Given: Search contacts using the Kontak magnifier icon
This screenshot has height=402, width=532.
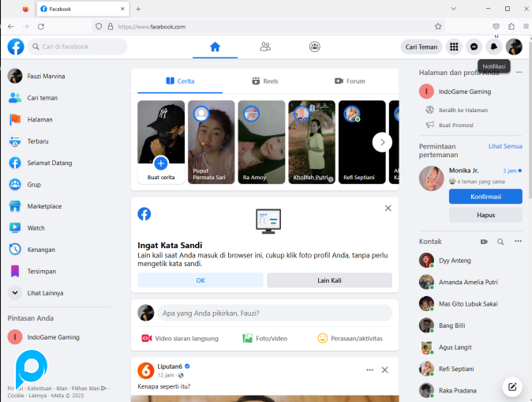Looking at the screenshot, I should pos(500,242).
